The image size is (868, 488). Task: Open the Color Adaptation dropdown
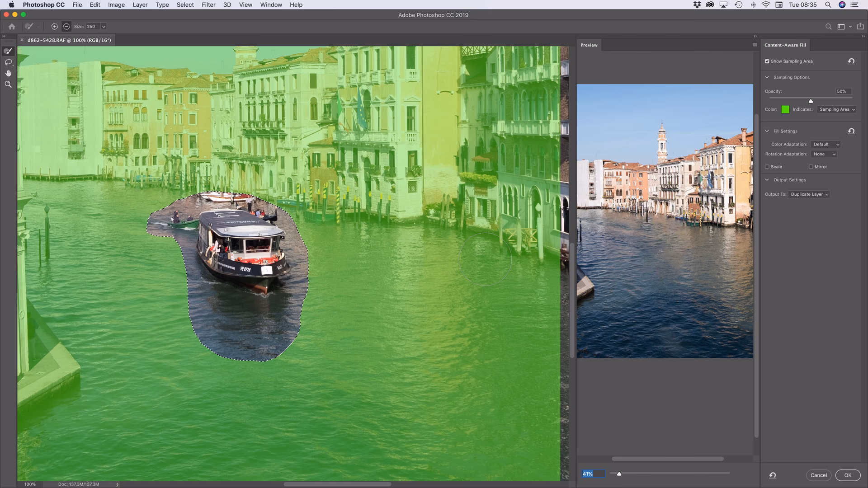pos(826,144)
